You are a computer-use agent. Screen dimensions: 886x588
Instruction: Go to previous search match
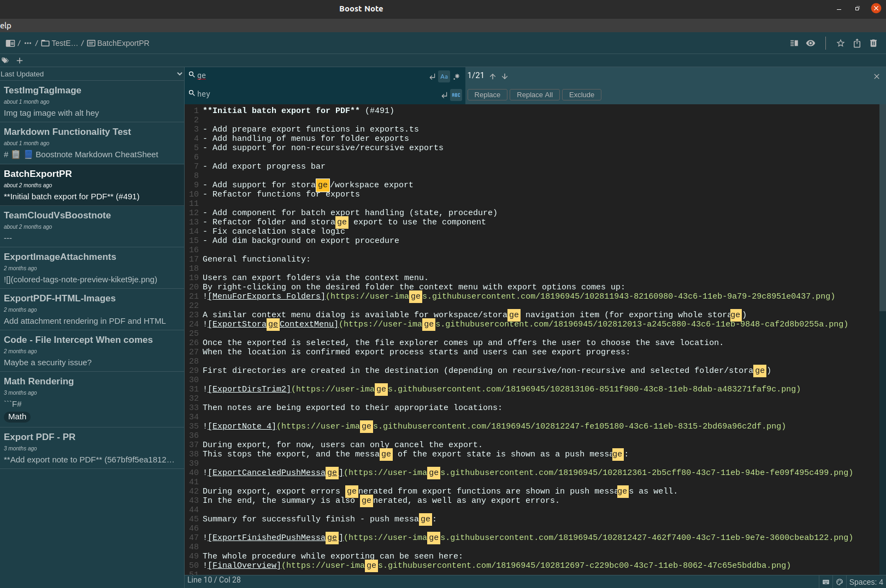point(493,76)
